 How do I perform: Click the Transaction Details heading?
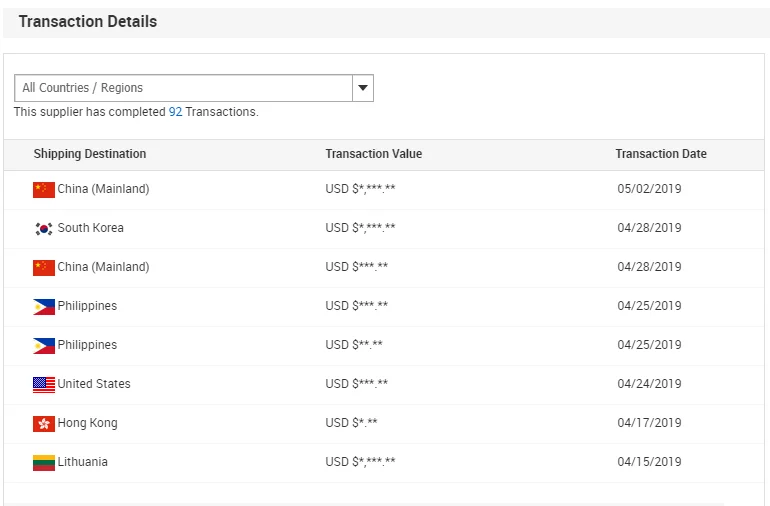(x=88, y=21)
